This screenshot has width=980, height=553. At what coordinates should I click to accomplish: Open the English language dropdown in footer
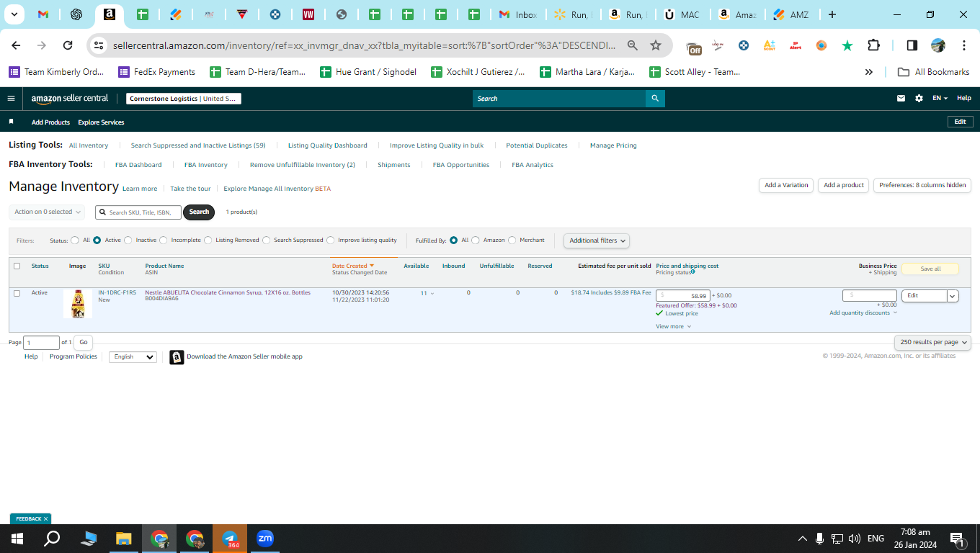[133, 357]
